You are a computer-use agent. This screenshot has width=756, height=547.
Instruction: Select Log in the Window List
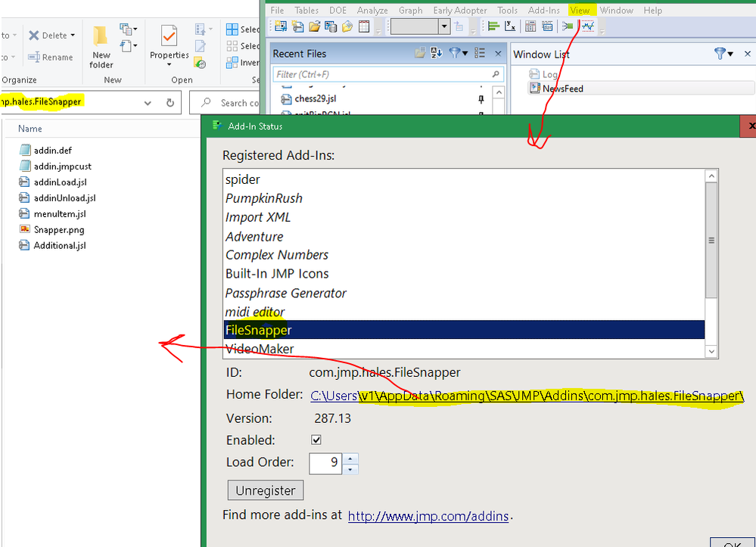pos(543,74)
